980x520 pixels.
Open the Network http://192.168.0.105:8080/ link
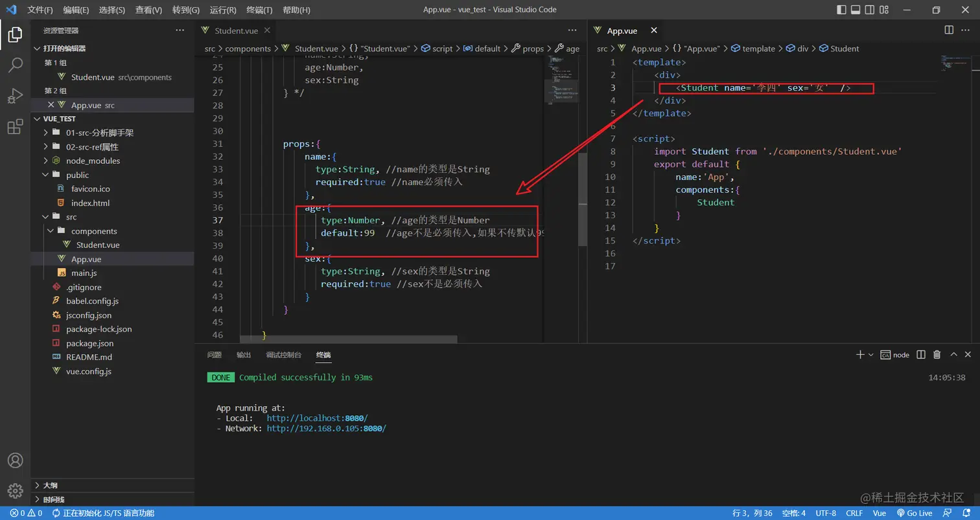pyautogui.click(x=327, y=429)
